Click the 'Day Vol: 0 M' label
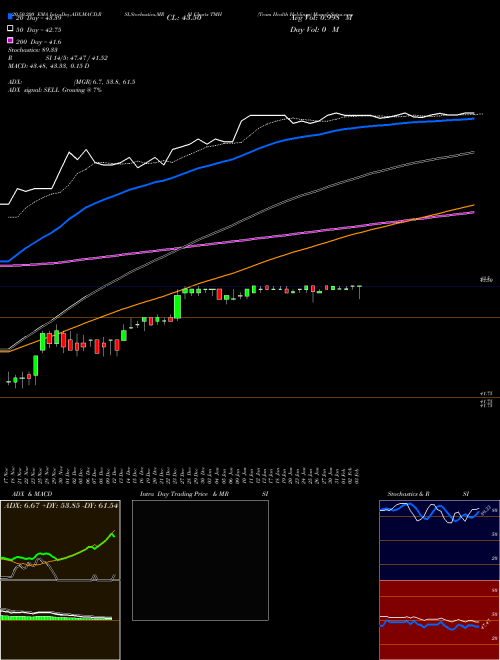 pos(315,30)
